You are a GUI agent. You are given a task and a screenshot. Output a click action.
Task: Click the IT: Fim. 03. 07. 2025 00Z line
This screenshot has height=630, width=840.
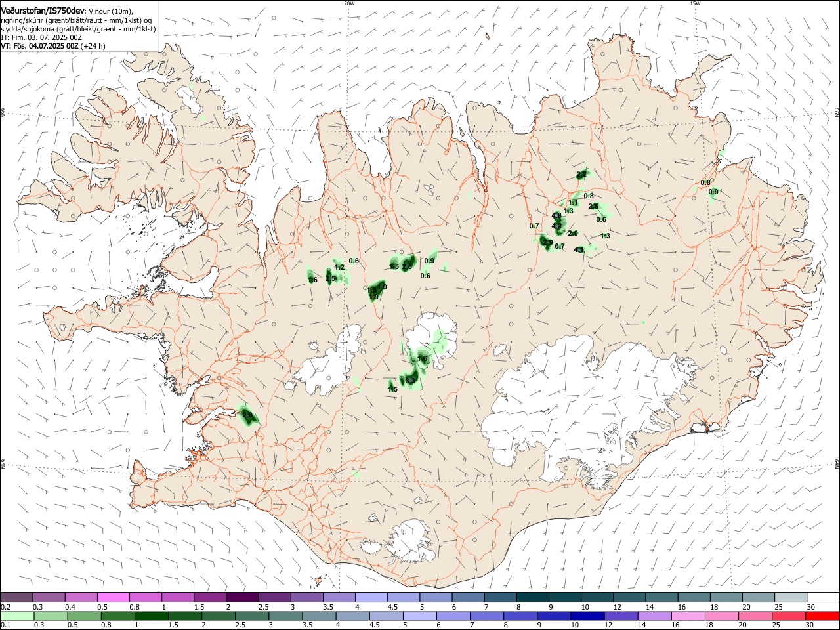pyautogui.click(x=41, y=37)
